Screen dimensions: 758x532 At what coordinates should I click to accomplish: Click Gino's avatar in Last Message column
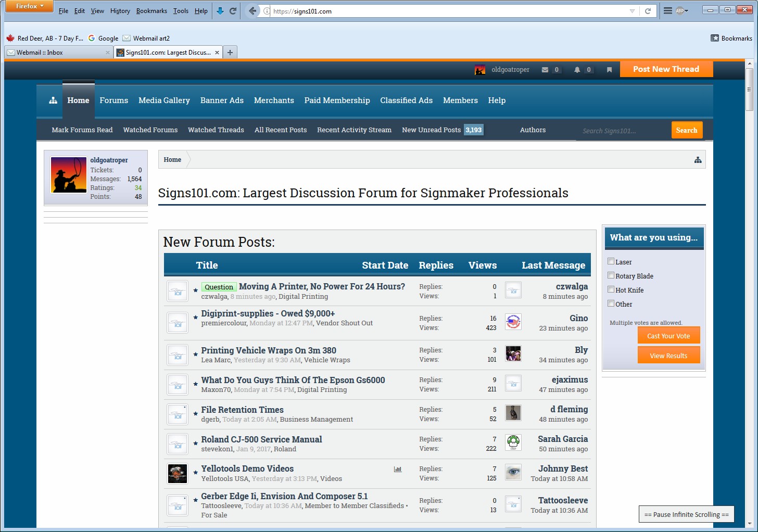tap(513, 322)
